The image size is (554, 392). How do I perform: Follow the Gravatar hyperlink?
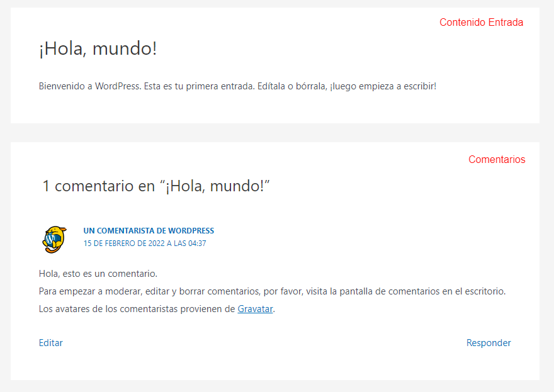(x=255, y=309)
